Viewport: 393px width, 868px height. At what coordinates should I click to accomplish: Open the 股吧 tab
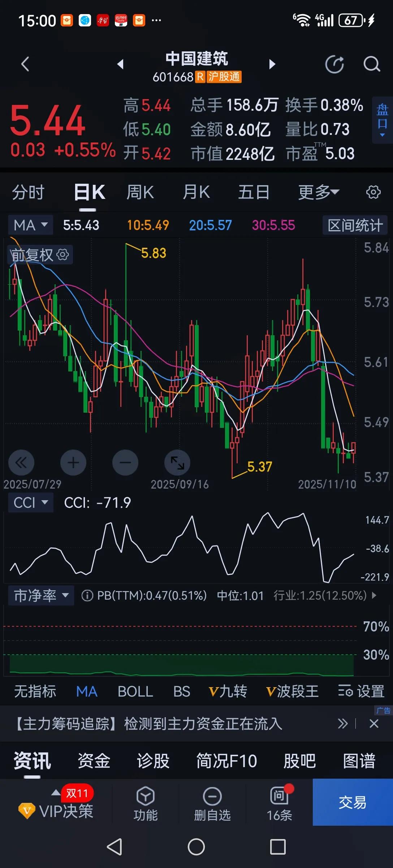[300, 761]
